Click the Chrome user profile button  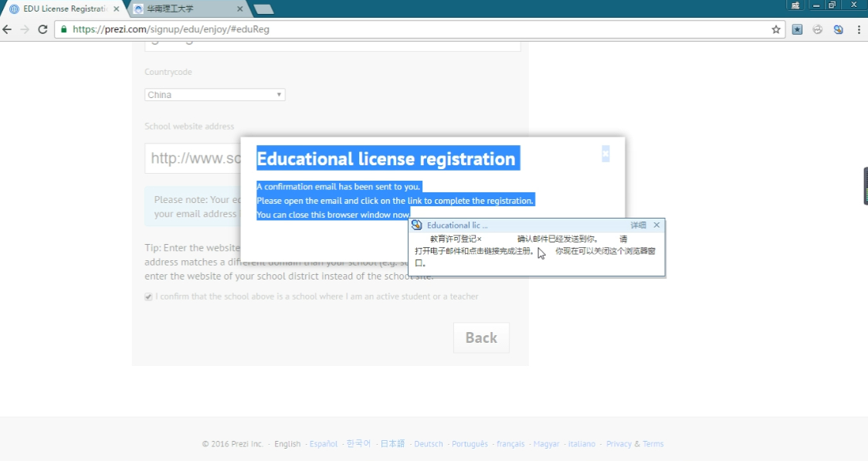[795, 5]
